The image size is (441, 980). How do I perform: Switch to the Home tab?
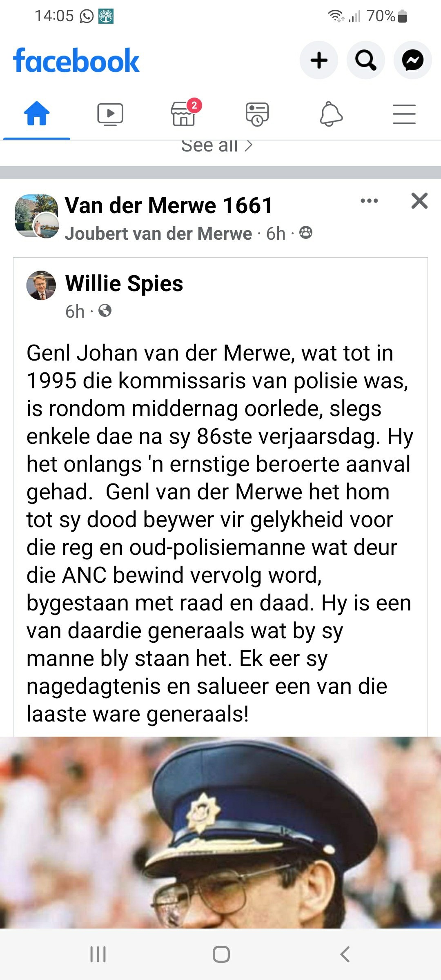tap(37, 114)
